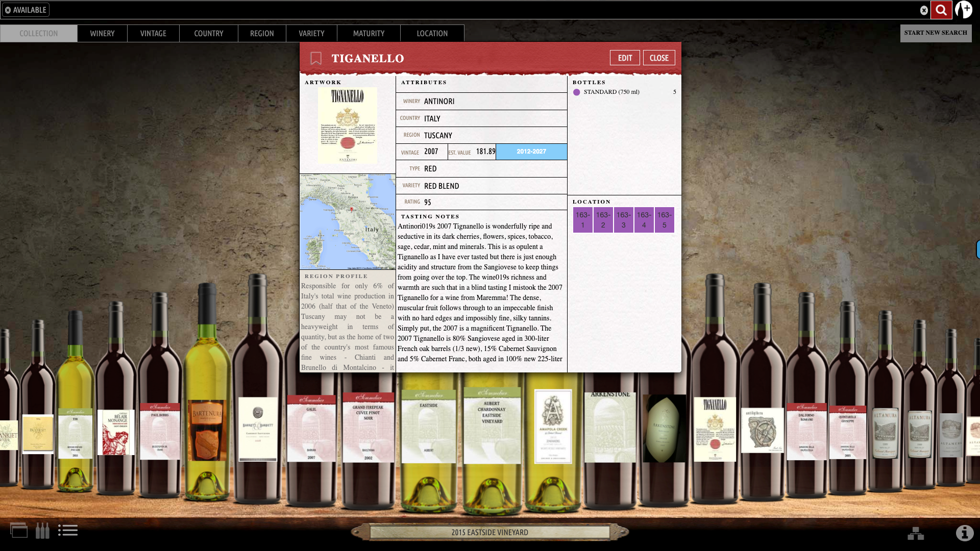Click the region value Tuscany
Image resolution: width=980 pixels, height=551 pixels.
pos(438,136)
